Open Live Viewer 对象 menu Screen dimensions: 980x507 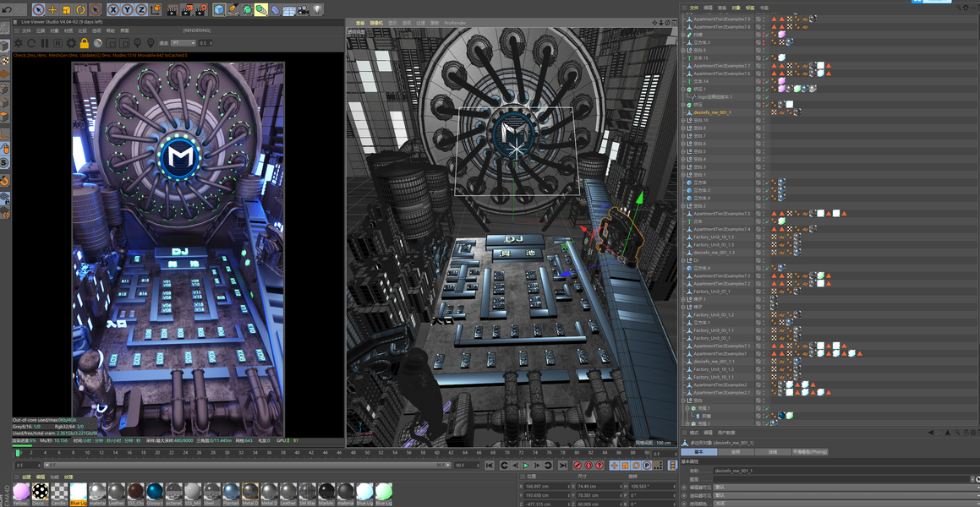(x=54, y=30)
